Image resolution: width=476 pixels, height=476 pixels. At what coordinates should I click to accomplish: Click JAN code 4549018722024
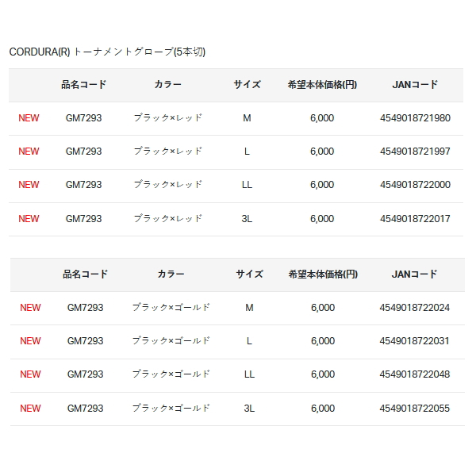pos(414,308)
